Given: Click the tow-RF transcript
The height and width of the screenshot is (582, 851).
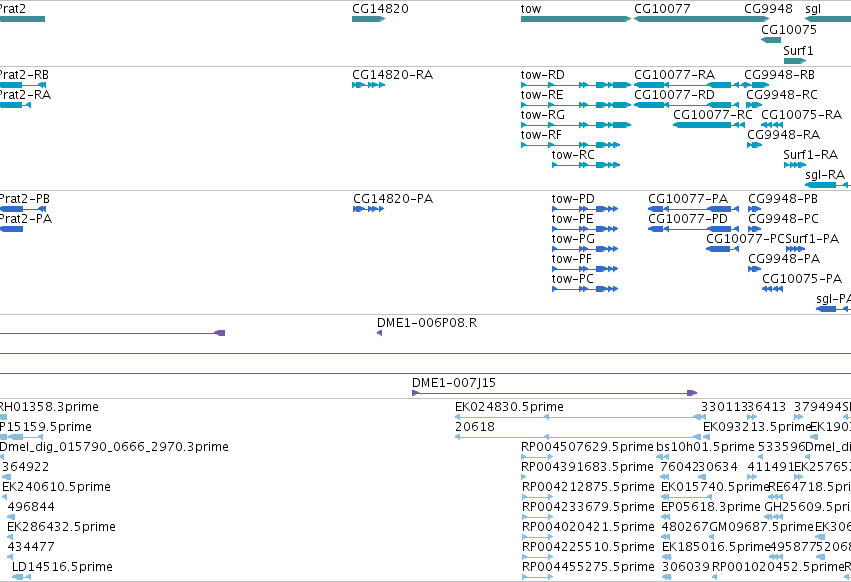Looking at the screenshot, I should [x=570, y=145].
